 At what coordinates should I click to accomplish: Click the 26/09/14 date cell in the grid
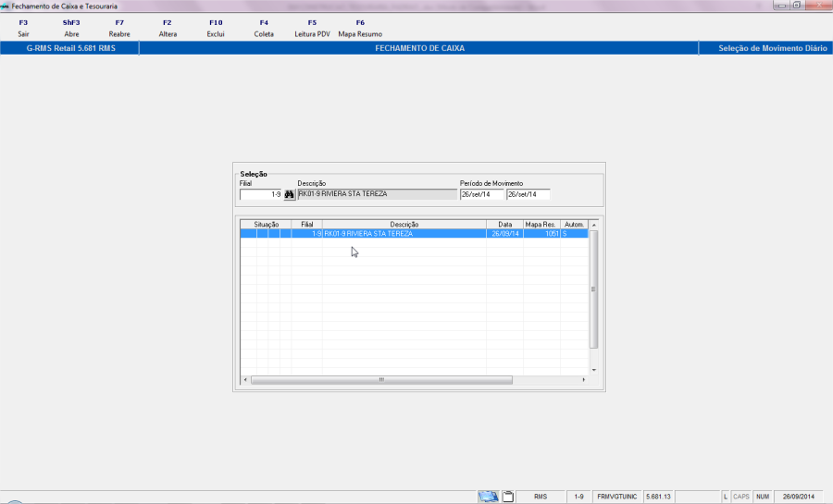click(x=504, y=233)
